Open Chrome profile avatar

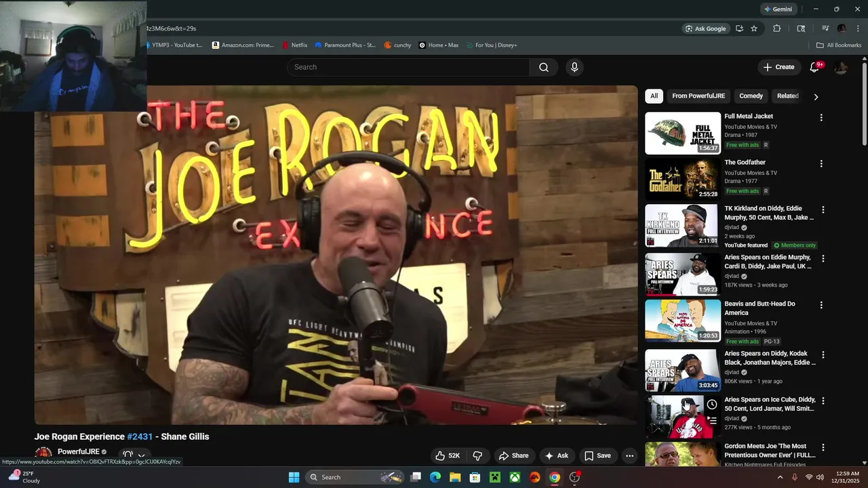click(842, 28)
